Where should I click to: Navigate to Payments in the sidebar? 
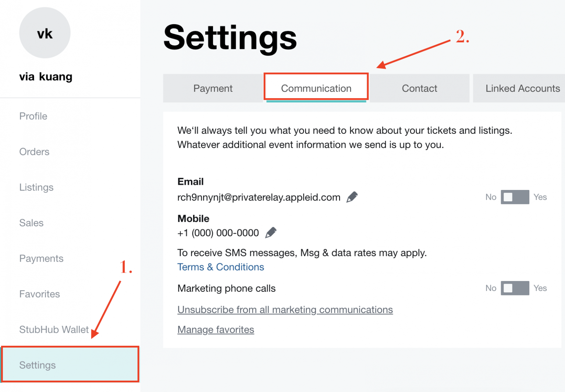click(x=41, y=259)
